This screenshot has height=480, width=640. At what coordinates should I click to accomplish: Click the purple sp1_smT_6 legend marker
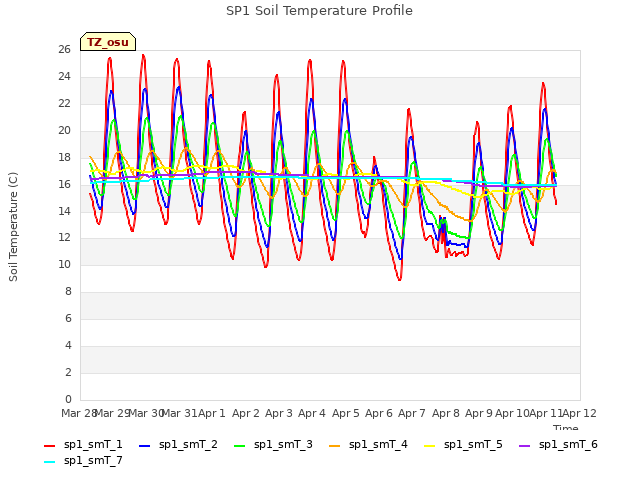click(524, 446)
